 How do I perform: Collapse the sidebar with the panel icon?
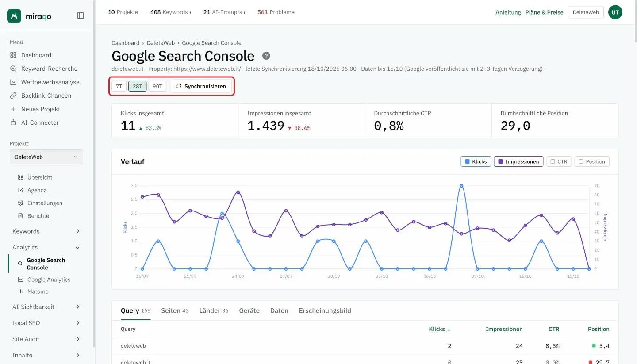point(81,15)
